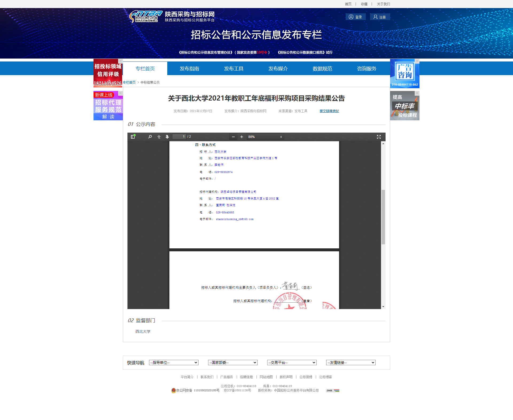The height and width of the screenshot is (420, 513).
Task: Open the 80% zoom level dropdown
Action: 265,137
